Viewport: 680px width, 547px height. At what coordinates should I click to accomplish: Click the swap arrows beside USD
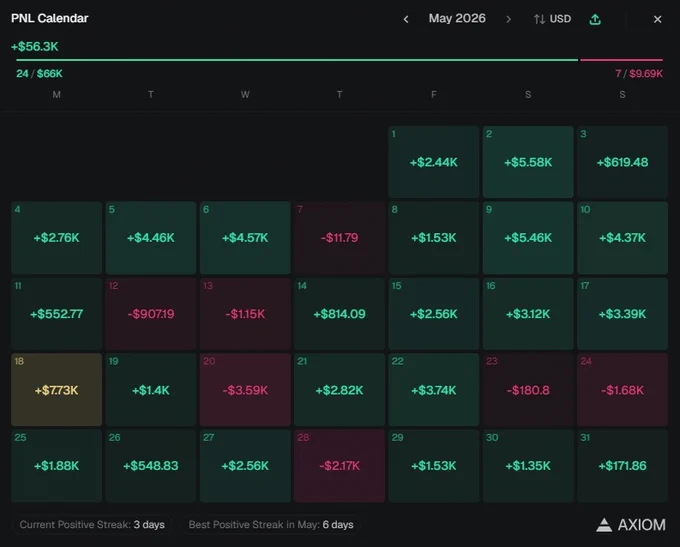pyautogui.click(x=539, y=19)
